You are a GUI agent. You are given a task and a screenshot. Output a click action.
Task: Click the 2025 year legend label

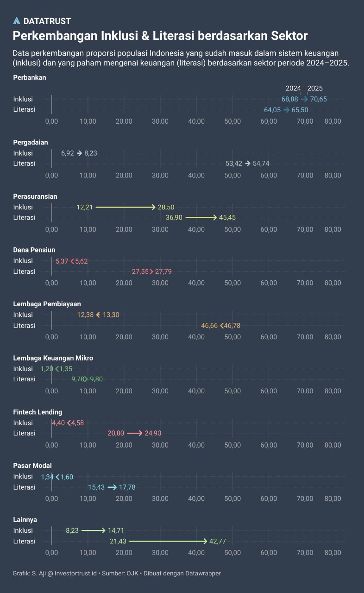point(315,88)
